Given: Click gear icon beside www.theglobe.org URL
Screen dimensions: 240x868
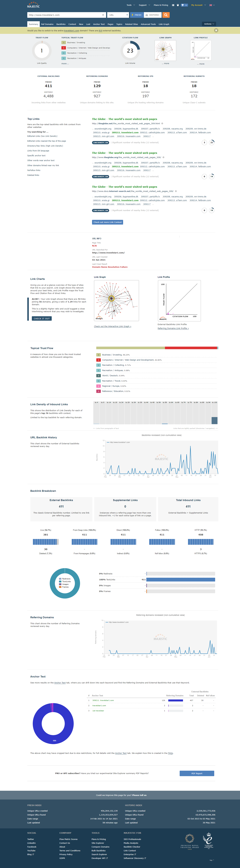Looking at the screenshot, I should pyautogui.click(x=163, y=157).
